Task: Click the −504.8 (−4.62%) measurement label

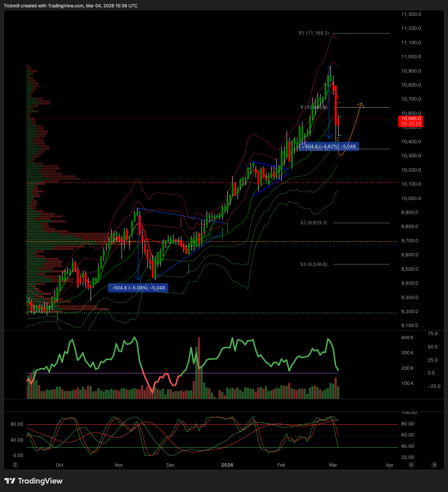Action: coord(329,146)
